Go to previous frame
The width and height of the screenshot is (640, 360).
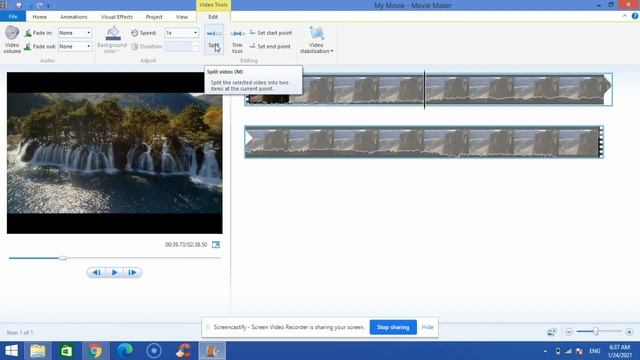click(96, 272)
